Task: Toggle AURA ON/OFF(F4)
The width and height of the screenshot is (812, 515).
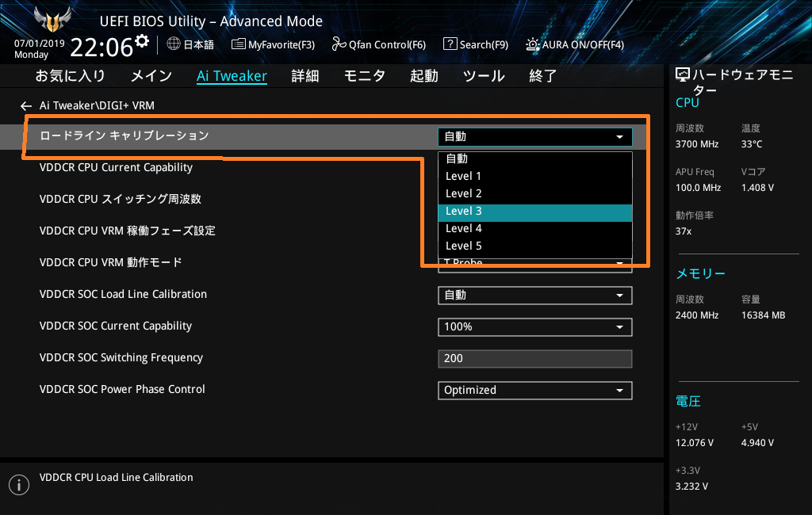Action: pos(575,44)
